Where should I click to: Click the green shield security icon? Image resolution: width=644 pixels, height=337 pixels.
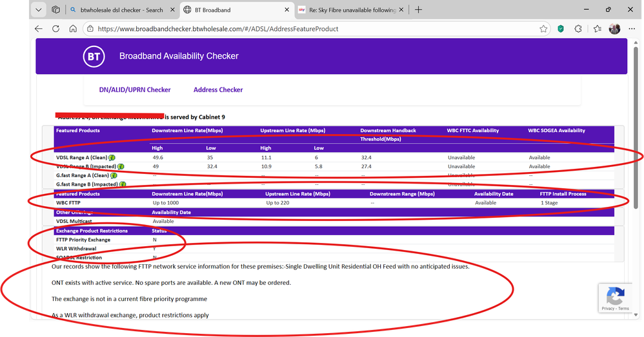(x=561, y=29)
